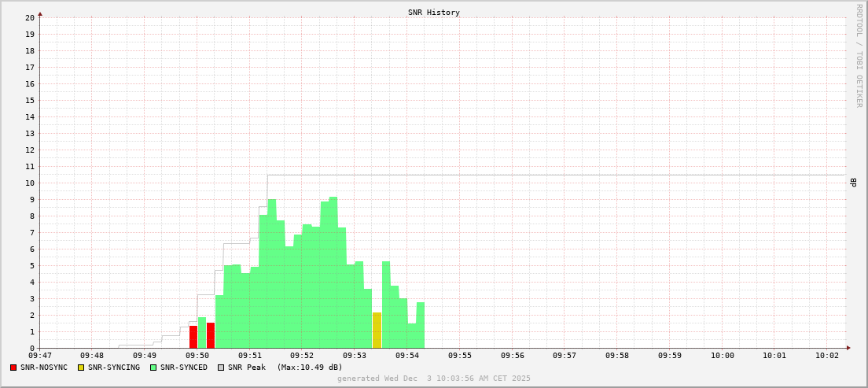
Task: Click the 09:50 time axis label
Action: tap(197, 356)
